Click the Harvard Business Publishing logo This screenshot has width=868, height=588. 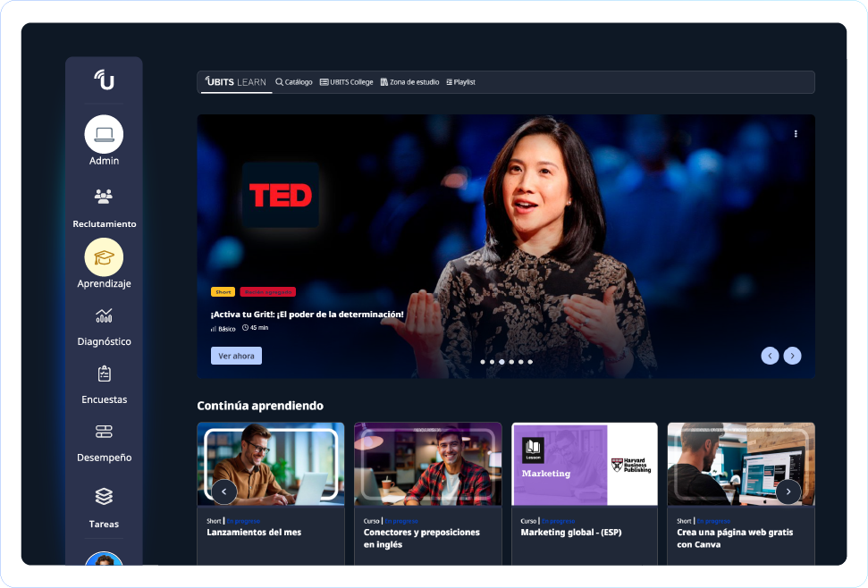631,465
